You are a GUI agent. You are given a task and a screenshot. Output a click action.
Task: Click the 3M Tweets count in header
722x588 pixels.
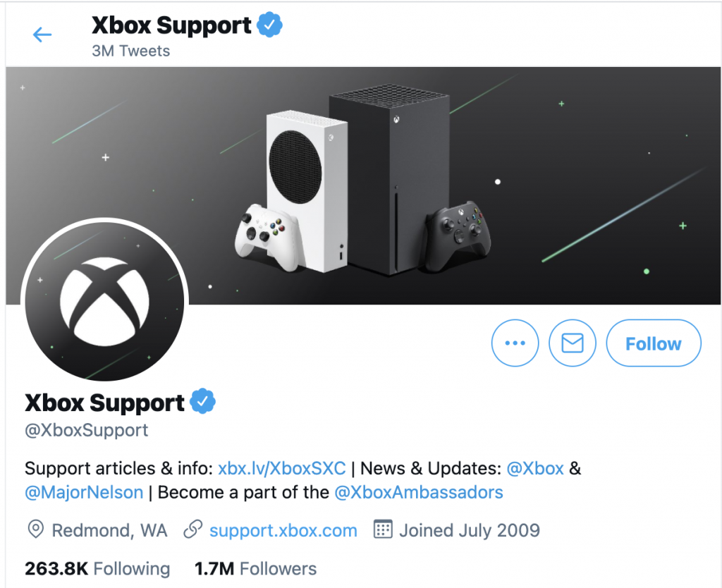130,51
